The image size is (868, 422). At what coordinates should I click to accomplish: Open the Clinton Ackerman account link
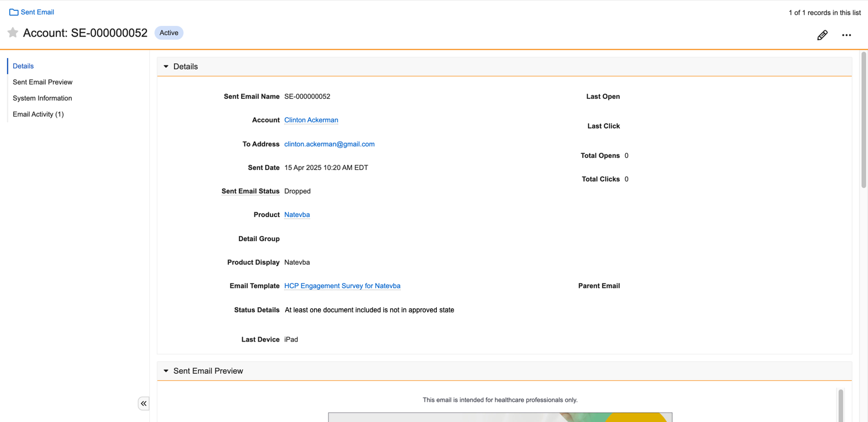click(311, 120)
